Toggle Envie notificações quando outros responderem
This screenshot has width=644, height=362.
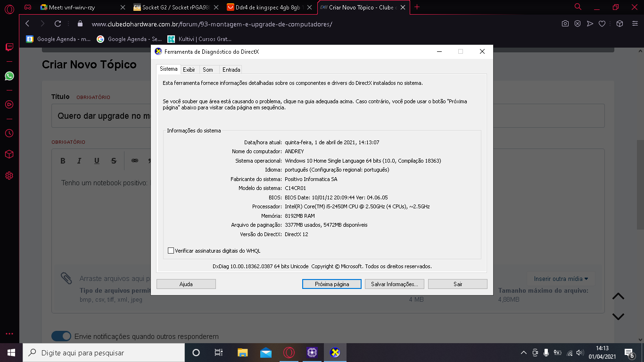pyautogui.click(x=61, y=336)
